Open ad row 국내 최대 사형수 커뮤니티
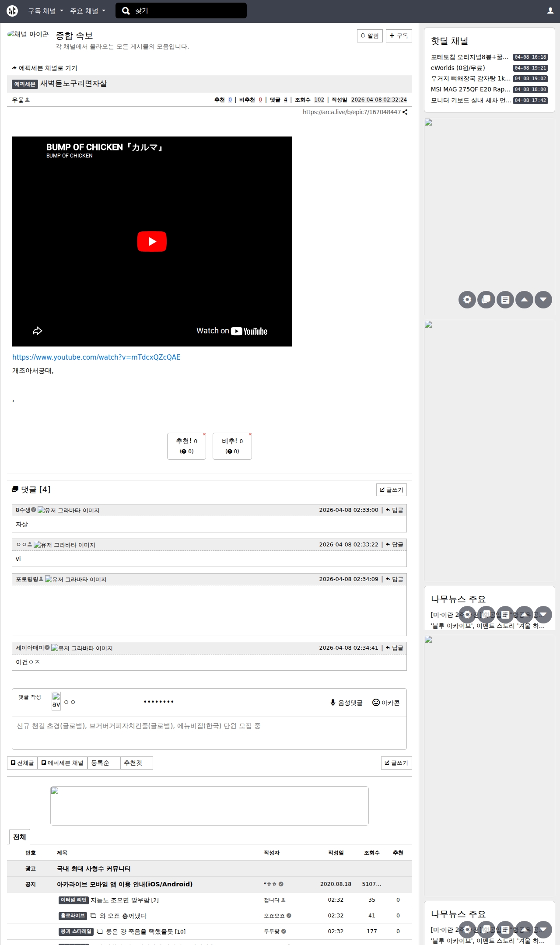This screenshot has width=560, height=945. pos(94,868)
